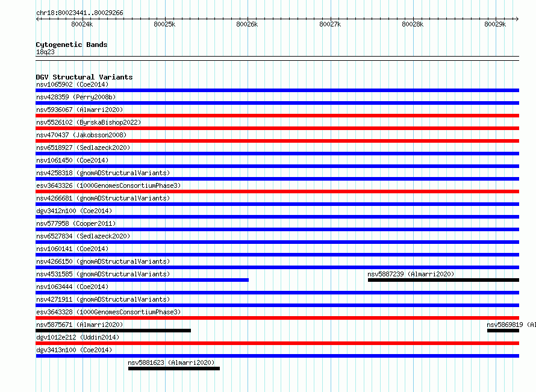Open variant nsv470437 (Jakobsson2008) label
The width and height of the screenshot is (536, 392).
pyautogui.click(x=81, y=135)
